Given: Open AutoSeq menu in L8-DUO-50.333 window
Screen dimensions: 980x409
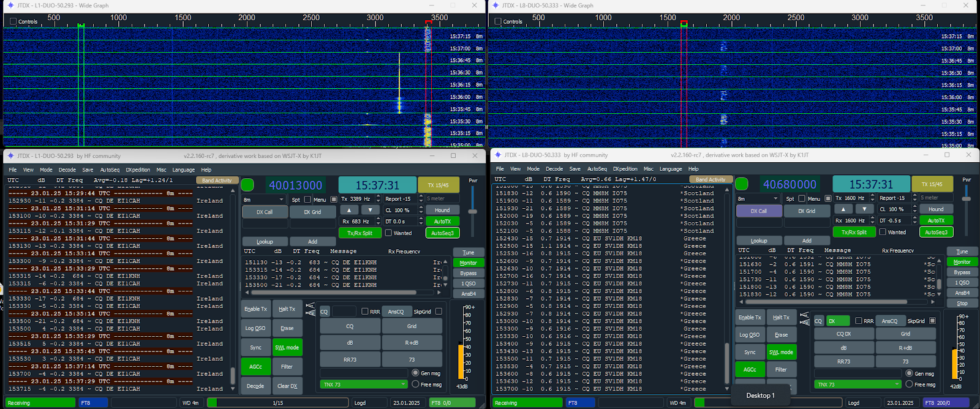Looking at the screenshot, I should [x=597, y=169].
